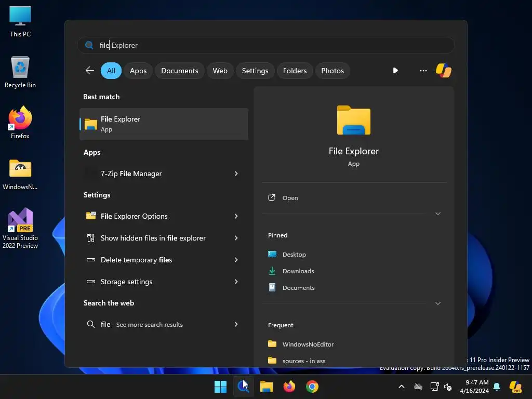
Task: Launch Chrome from the taskbar
Action: coord(312,387)
